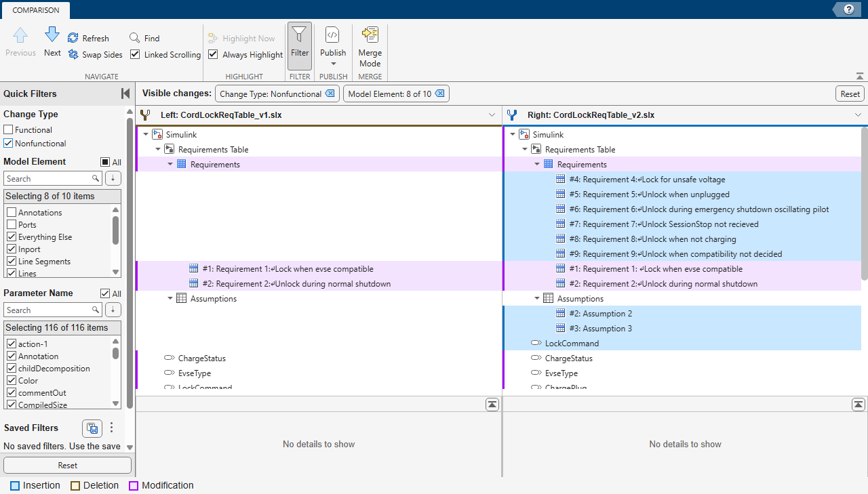
Task: Click Reset in the visible changes bar
Action: (x=850, y=94)
